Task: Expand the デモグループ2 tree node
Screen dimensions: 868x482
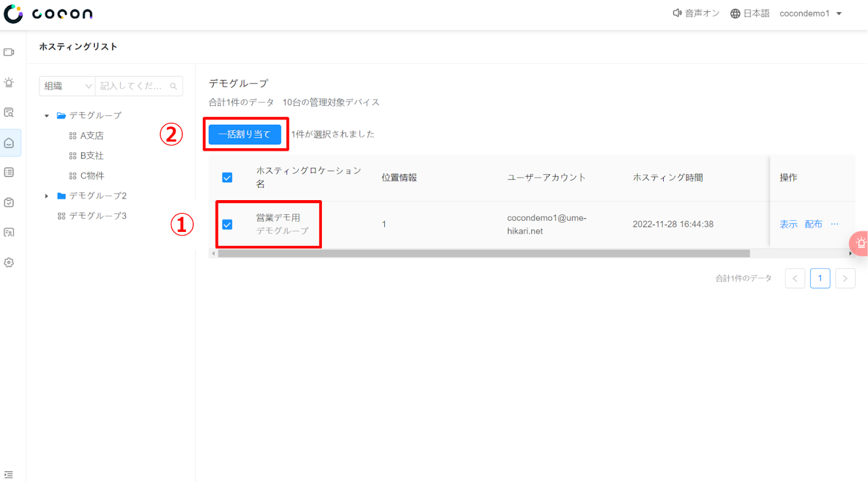Action: (46, 196)
